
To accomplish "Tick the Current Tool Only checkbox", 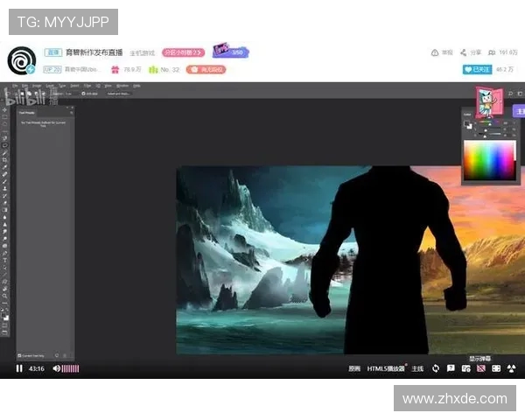I will click(20, 354).
